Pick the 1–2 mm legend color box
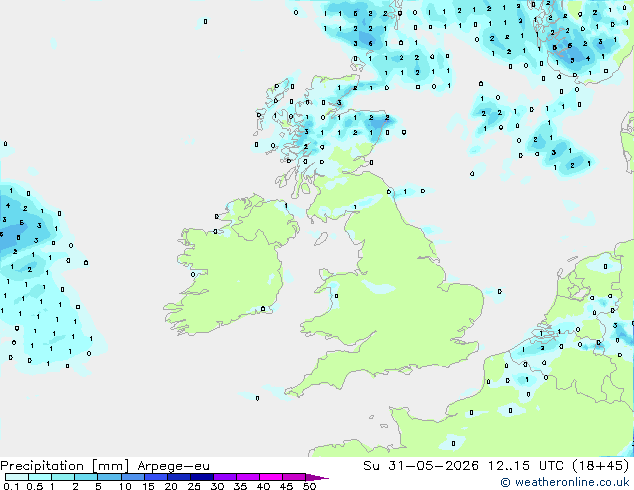Viewport: 634px width, 490px height. [x=63, y=477]
